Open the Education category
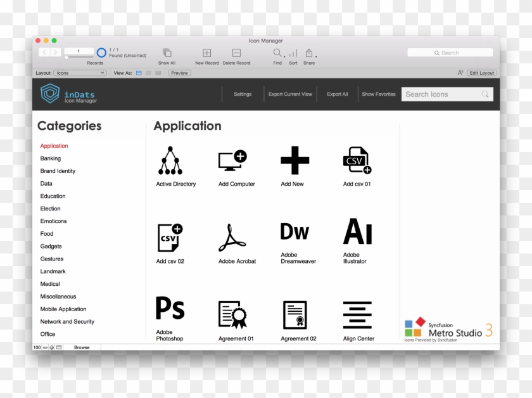 tap(53, 196)
